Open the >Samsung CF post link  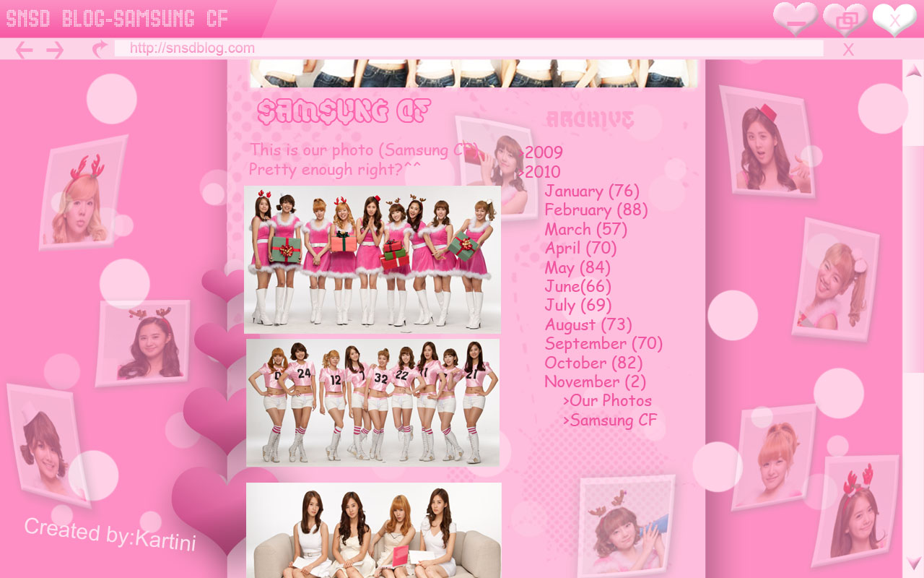[x=610, y=420]
